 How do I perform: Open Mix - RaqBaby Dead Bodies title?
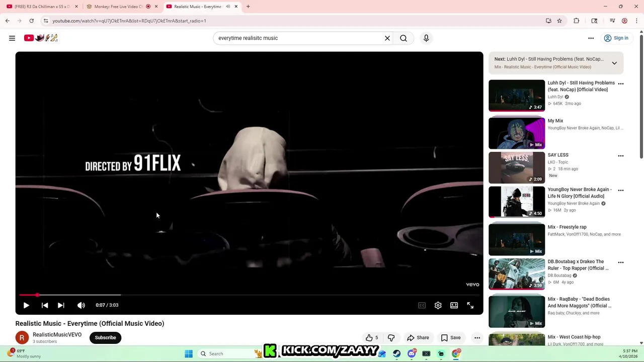point(580,302)
